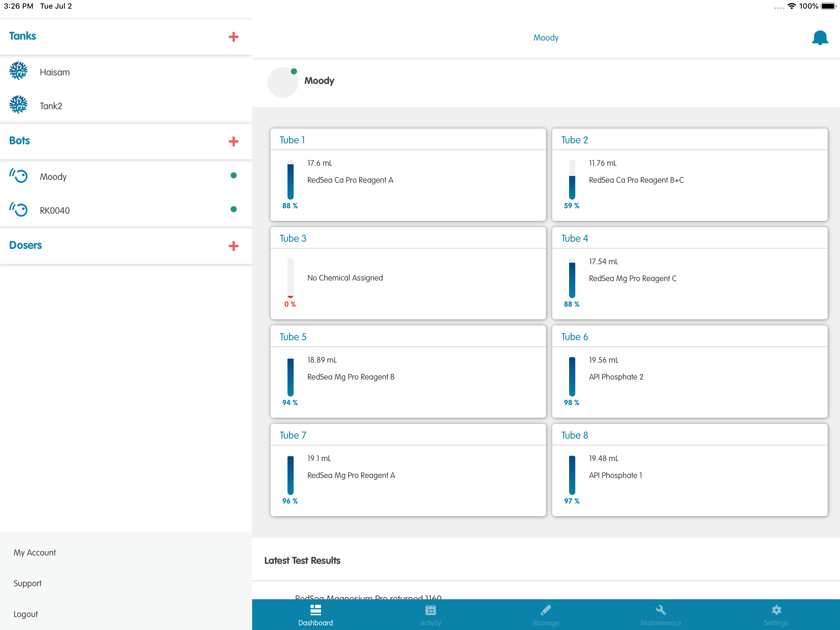
Task: Click Moody's profile avatar circle
Action: click(283, 82)
